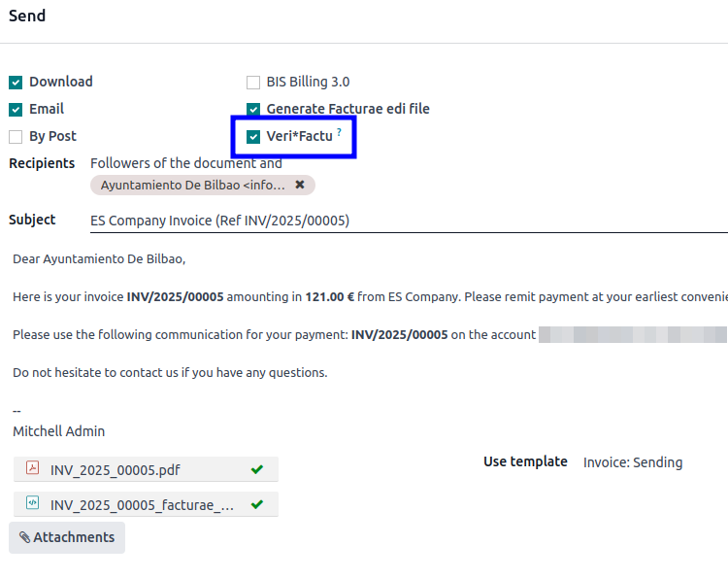Remove the Ayuntamiento De Bilbao recipient tag
728x579 pixels.
[300, 185]
